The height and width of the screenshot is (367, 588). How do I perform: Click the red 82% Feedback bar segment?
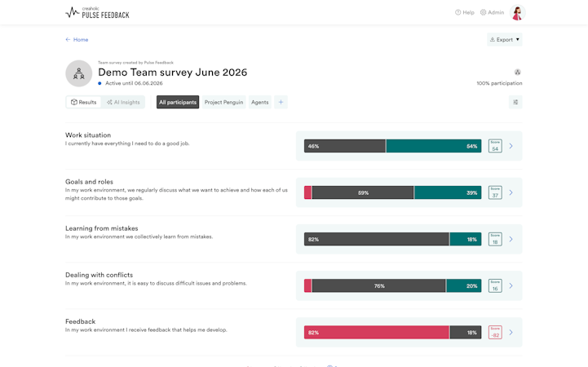coord(377,333)
